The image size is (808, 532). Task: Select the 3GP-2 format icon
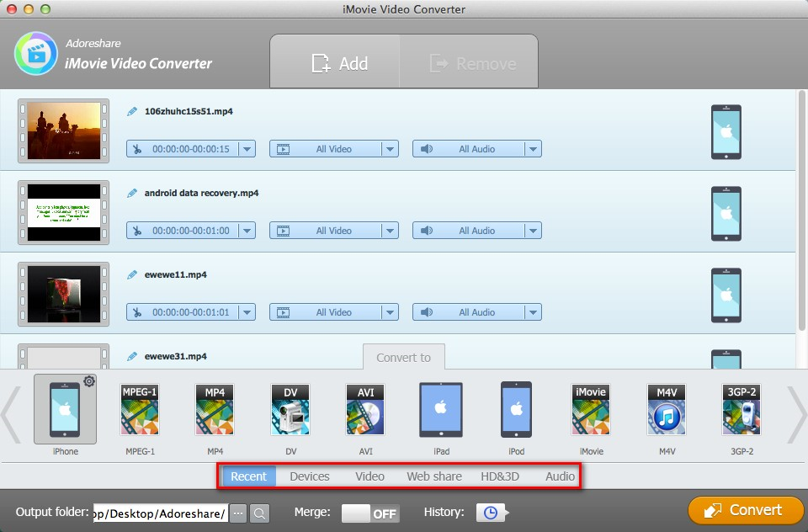742,410
